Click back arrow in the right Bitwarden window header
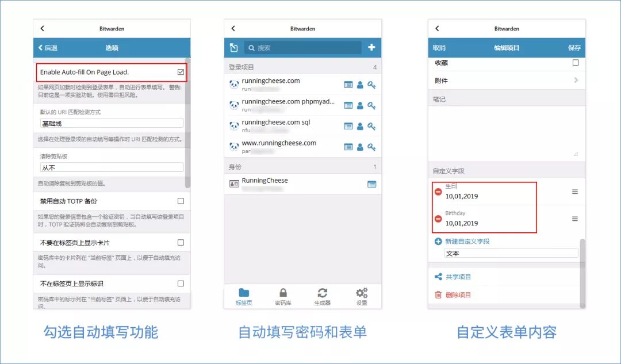This screenshot has width=621, height=364. (437, 29)
